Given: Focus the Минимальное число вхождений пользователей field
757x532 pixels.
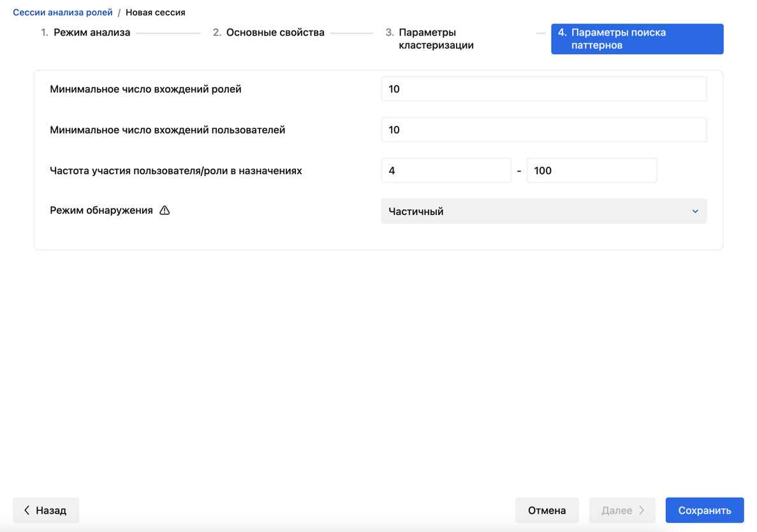Looking at the screenshot, I should (x=543, y=130).
